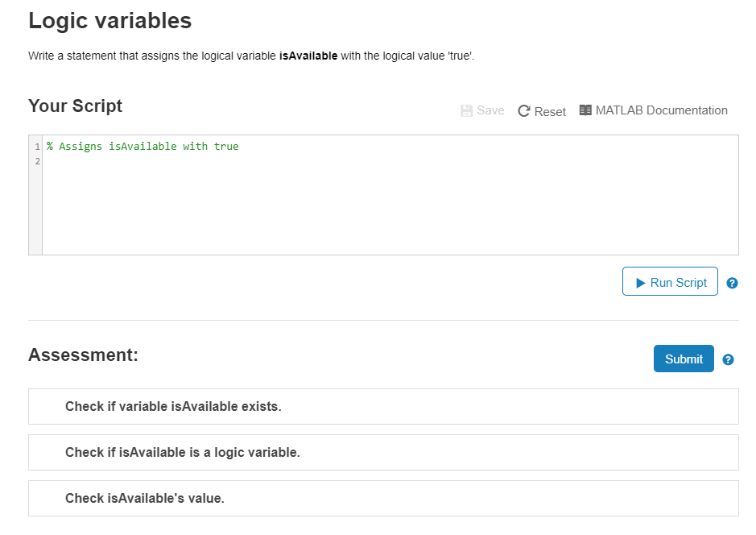Click the book icon beside MATLAB Documentation

(x=585, y=110)
